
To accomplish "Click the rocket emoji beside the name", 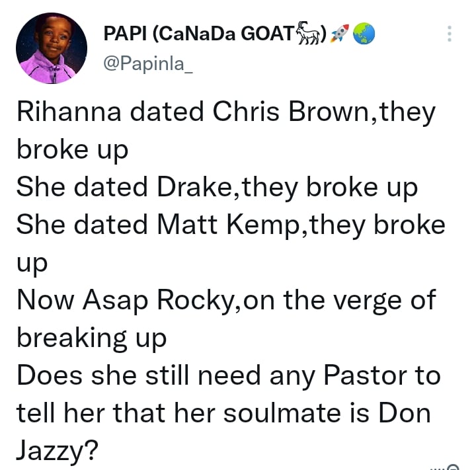I will 340,34.
